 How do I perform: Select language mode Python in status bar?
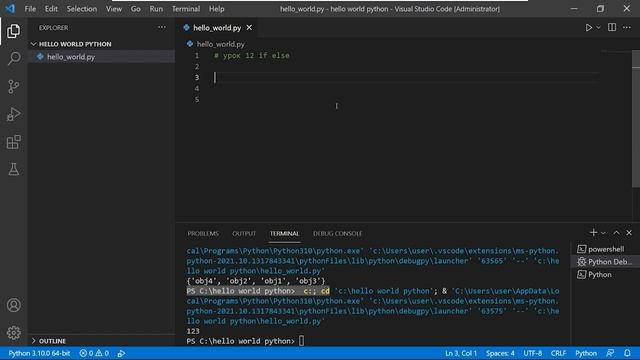tap(586, 353)
